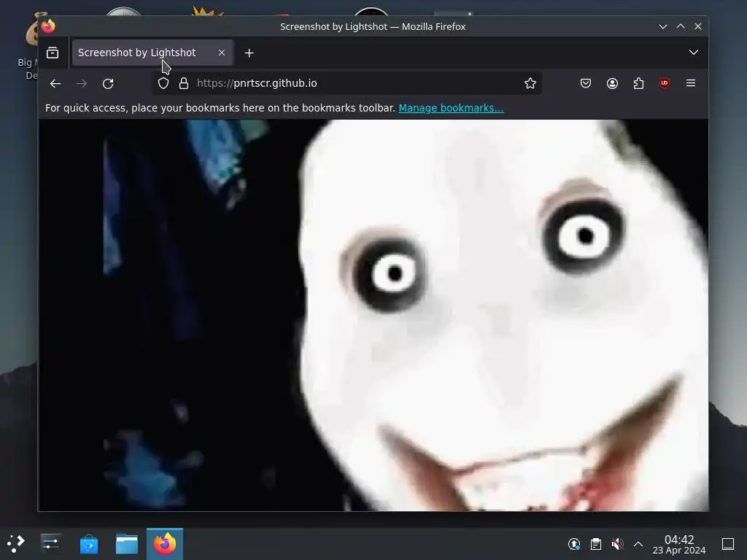Open Dolphin file manager from taskbar

coord(127,544)
